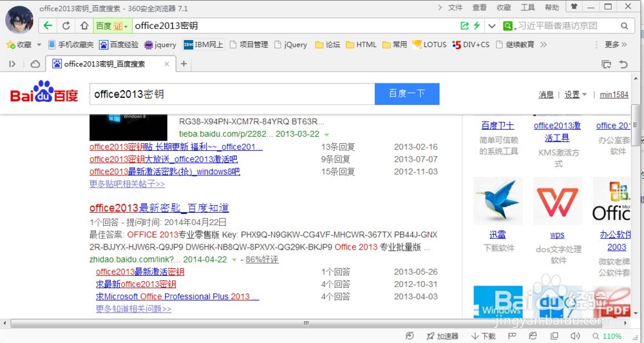Click the Windows 8 video thumbnail
The image size is (644, 343).
(x=128, y=128)
